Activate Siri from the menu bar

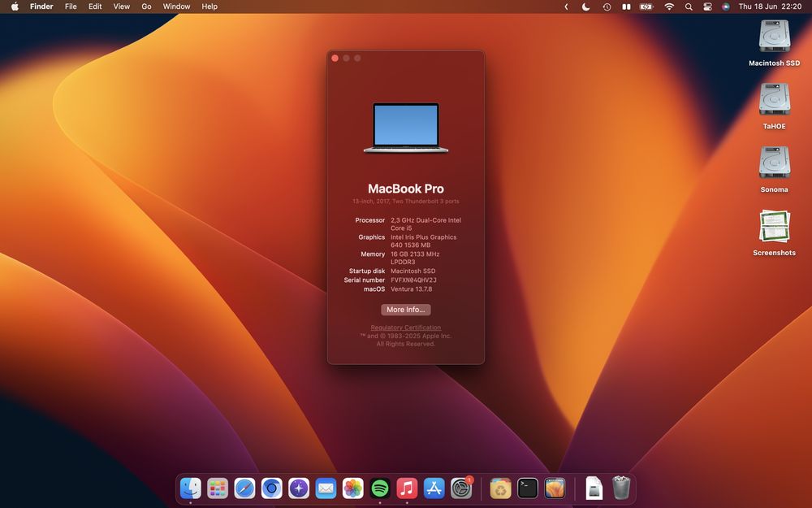click(x=725, y=7)
